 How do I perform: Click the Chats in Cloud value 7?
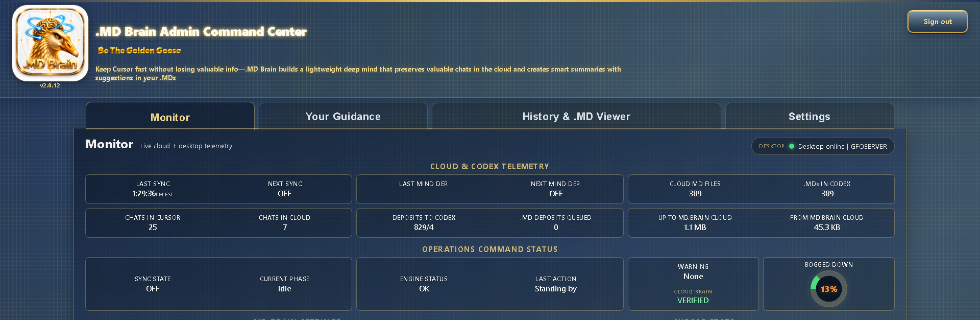click(285, 227)
